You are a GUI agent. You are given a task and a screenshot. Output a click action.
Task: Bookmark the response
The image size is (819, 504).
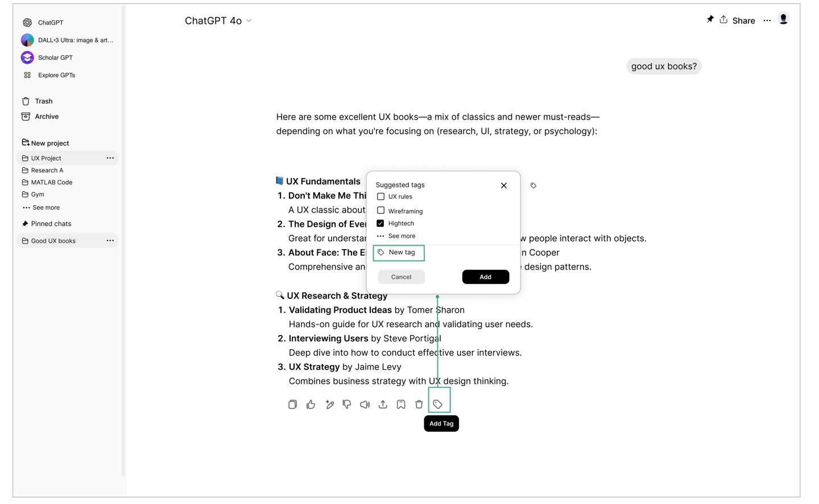401,404
